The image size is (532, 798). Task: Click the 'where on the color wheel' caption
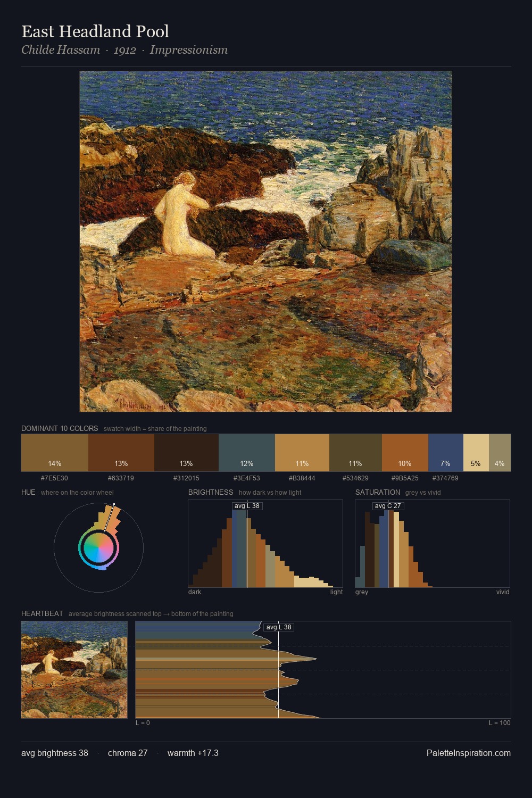tap(77, 493)
